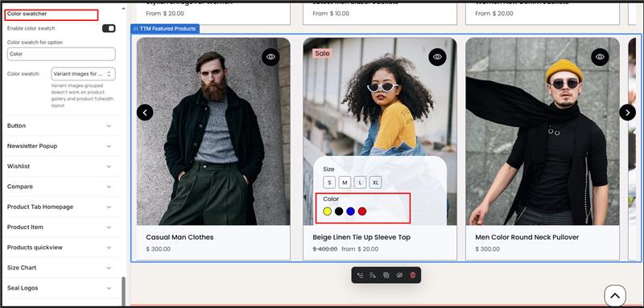Screen dimensions: 644x308
Task: Quick view Beige Linen Top eye icon
Action: pyautogui.click(x=437, y=57)
